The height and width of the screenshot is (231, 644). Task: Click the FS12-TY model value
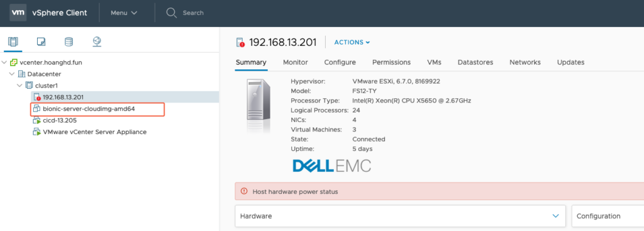tap(365, 91)
